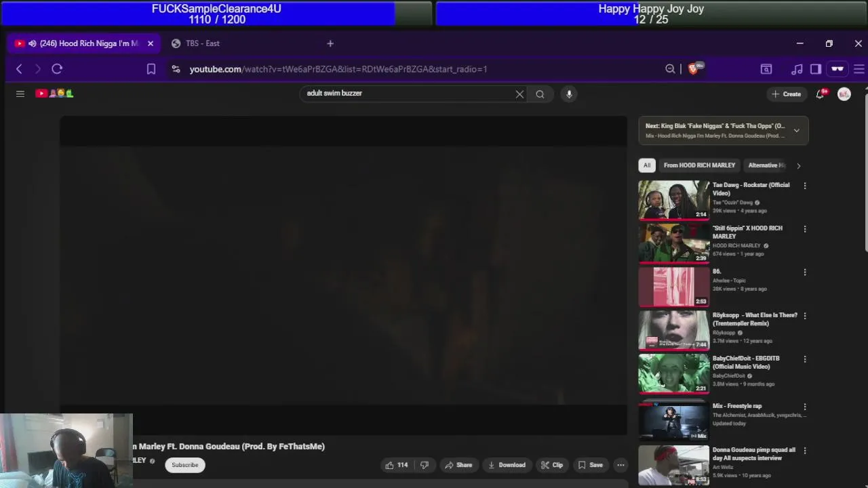Open options for Röyksopp video
Viewport: 868px width, 488px height.
pyautogui.click(x=805, y=316)
